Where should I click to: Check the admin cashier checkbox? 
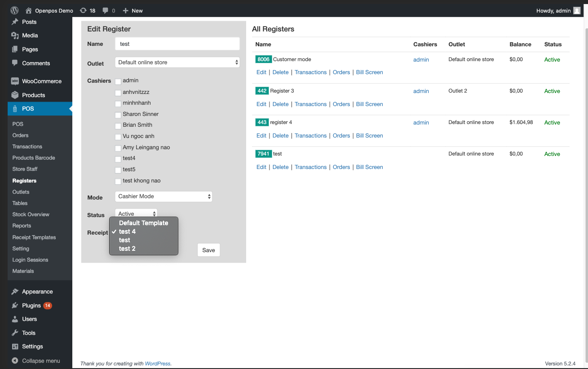(x=118, y=81)
